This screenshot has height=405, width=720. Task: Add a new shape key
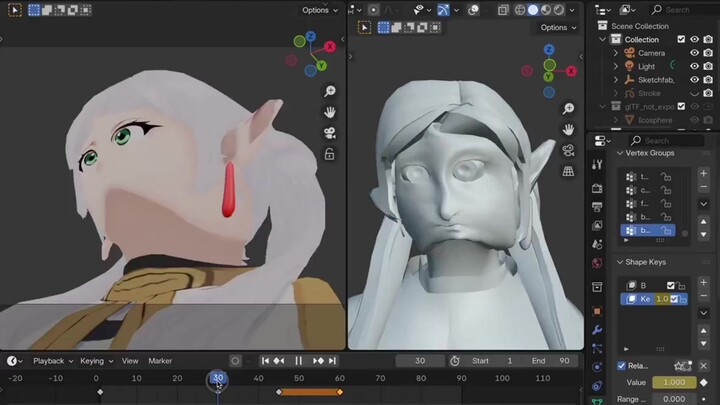click(703, 282)
